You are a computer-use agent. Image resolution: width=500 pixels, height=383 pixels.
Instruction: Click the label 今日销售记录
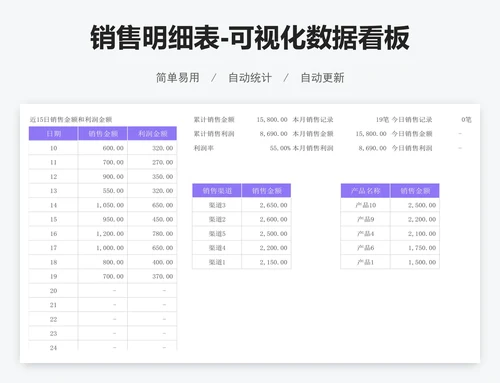click(x=412, y=120)
